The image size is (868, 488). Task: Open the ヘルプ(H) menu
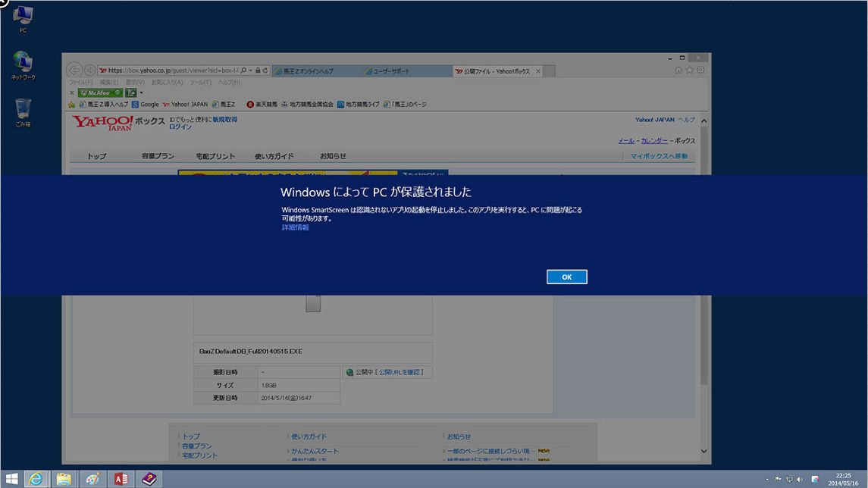pyautogui.click(x=229, y=82)
